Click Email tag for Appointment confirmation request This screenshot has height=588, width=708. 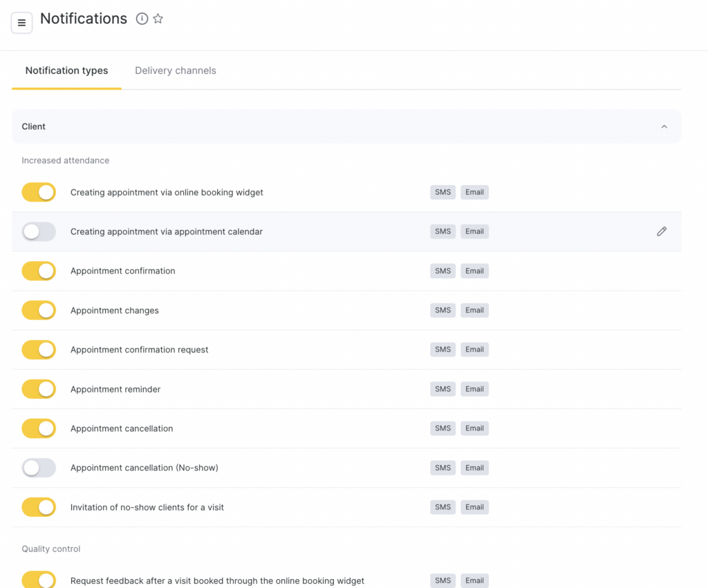[x=474, y=350]
